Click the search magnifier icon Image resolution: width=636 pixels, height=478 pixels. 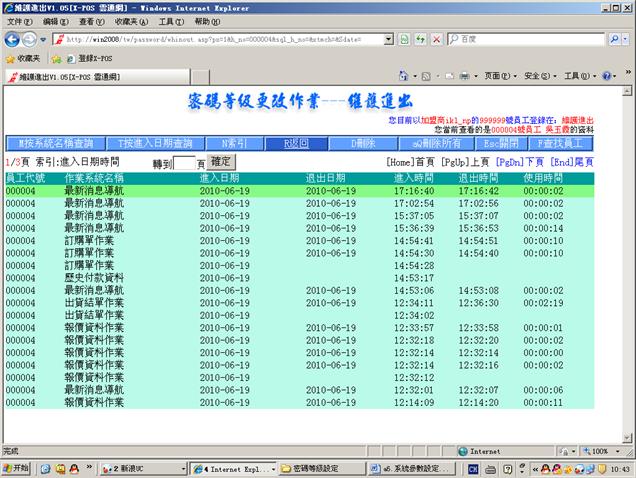point(613,39)
